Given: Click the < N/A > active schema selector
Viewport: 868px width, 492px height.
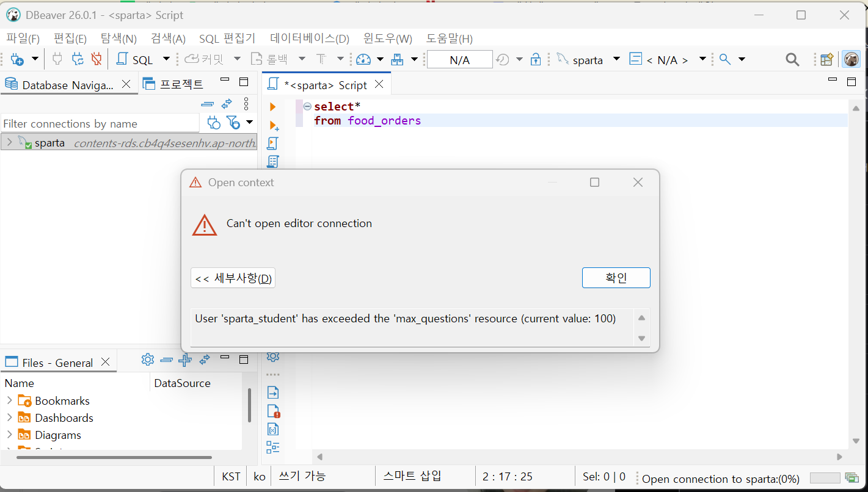Looking at the screenshot, I should (x=660, y=60).
